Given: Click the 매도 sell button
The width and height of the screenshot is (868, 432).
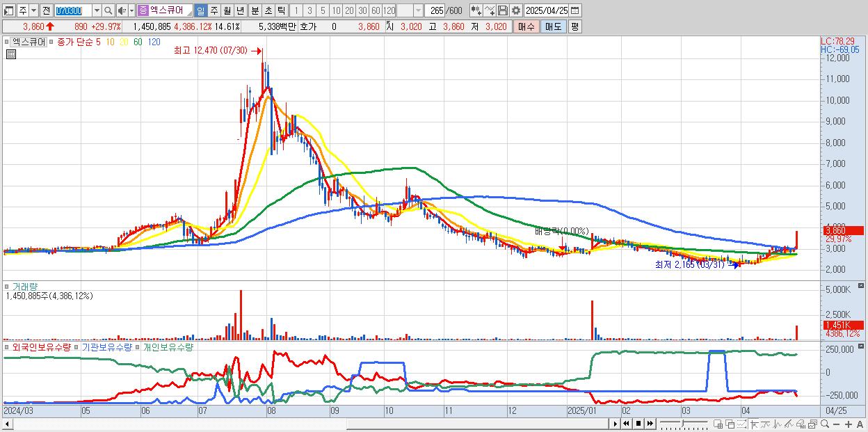Looking at the screenshot, I should [553, 26].
